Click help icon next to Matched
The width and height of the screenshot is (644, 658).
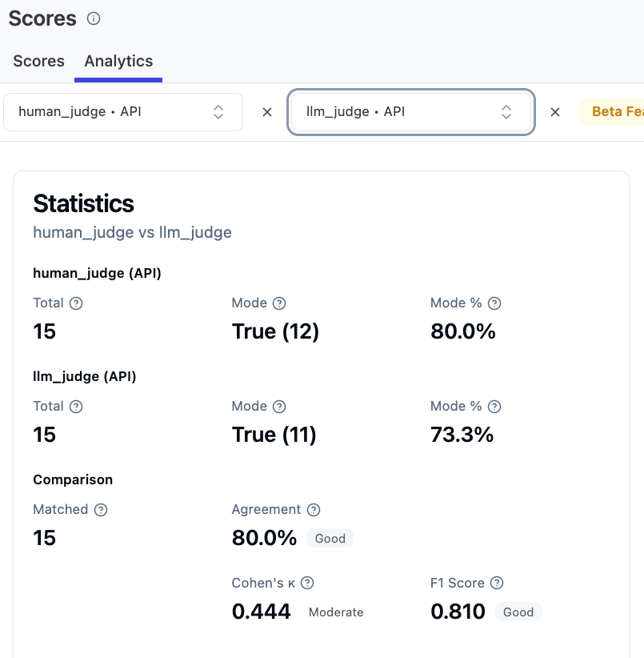click(101, 510)
